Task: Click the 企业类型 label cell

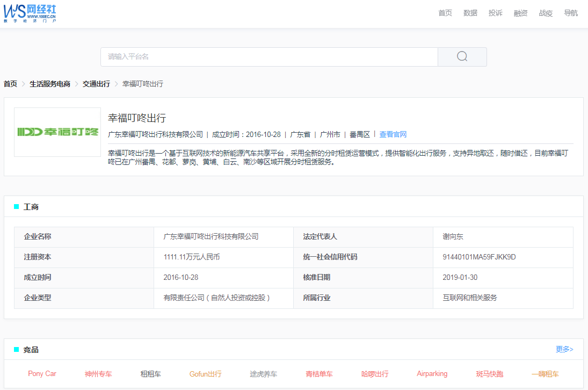Action: coord(84,298)
